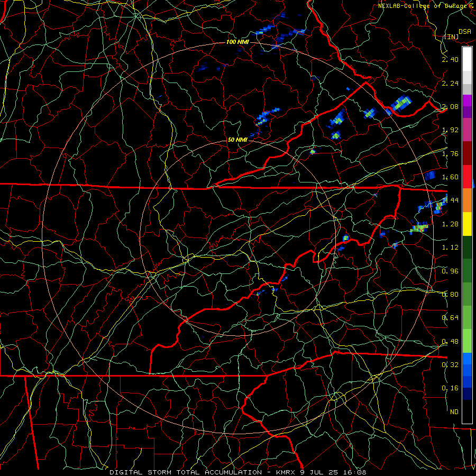Screen dimensions: 476x476
Task: Click the 'DSA' product label
Action: pyautogui.click(x=464, y=32)
